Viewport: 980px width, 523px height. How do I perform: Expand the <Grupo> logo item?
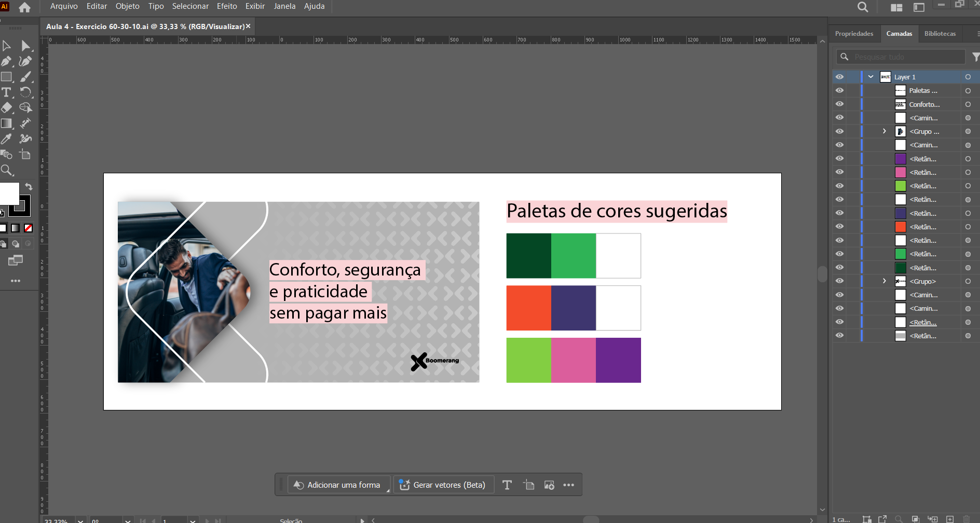pos(884,281)
